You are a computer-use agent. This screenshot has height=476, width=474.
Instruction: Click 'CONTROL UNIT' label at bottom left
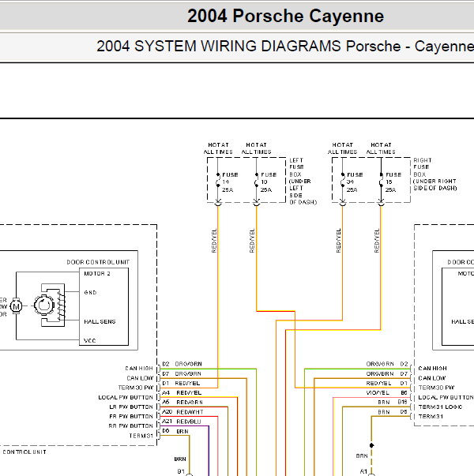click(x=24, y=452)
